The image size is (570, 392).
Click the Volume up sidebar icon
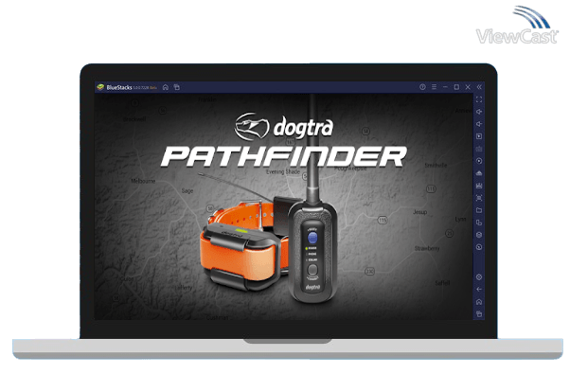point(479,112)
